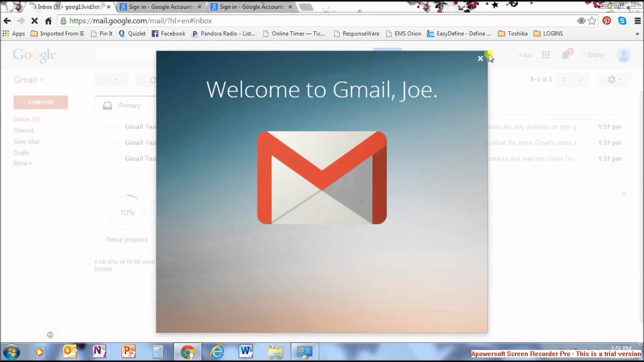Switch to Chrome in the taskbar
644x362 pixels.
click(188, 352)
